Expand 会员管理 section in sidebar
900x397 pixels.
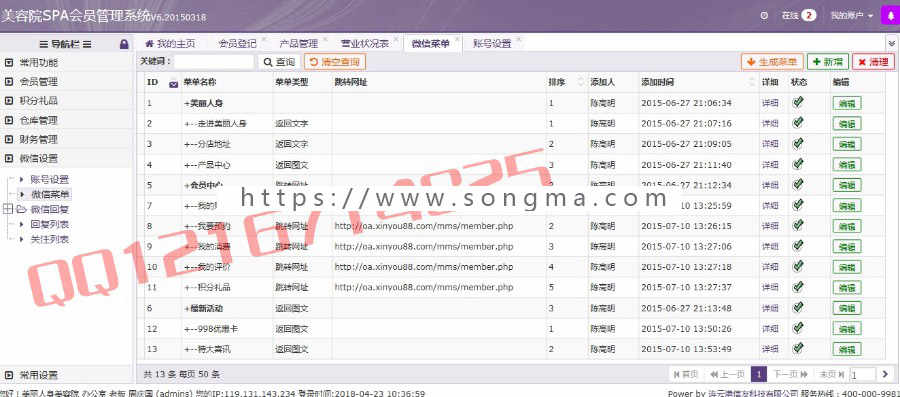click(67, 81)
